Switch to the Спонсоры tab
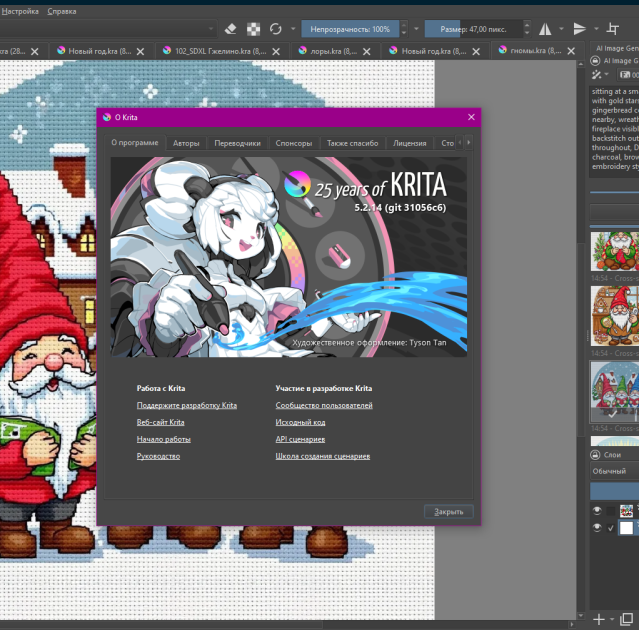This screenshot has width=639, height=630. [294, 143]
